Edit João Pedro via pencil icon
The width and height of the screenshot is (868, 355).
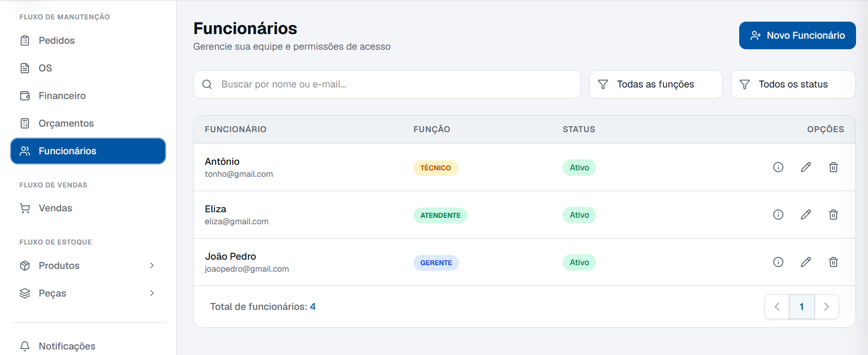(x=805, y=262)
